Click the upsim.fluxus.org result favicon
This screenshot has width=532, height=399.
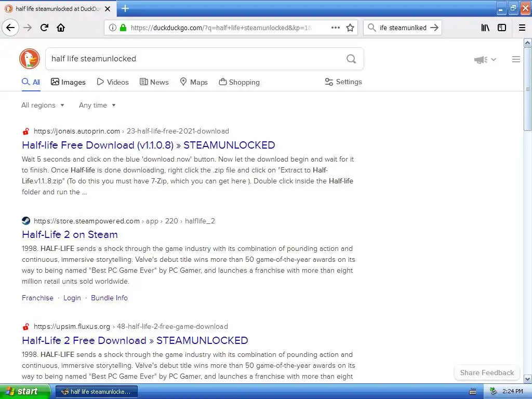[x=26, y=327]
